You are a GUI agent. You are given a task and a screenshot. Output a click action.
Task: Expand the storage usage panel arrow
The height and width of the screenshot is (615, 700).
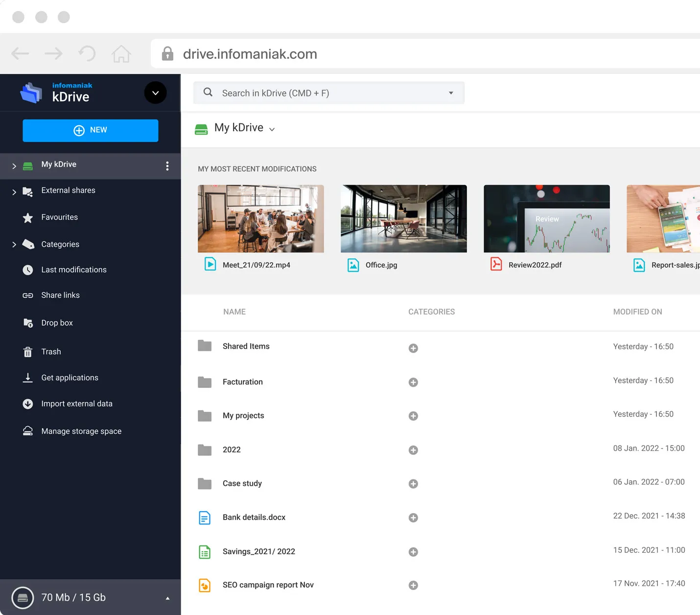(x=167, y=598)
